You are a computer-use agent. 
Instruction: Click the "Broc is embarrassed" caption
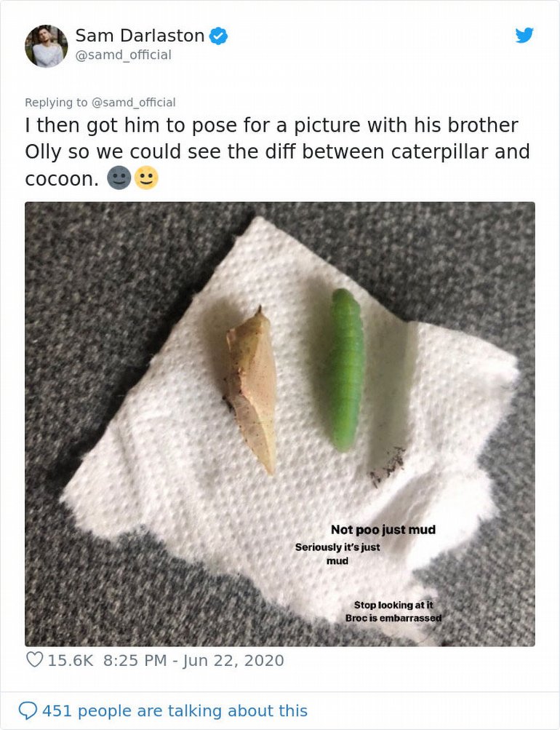coord(393,618)
